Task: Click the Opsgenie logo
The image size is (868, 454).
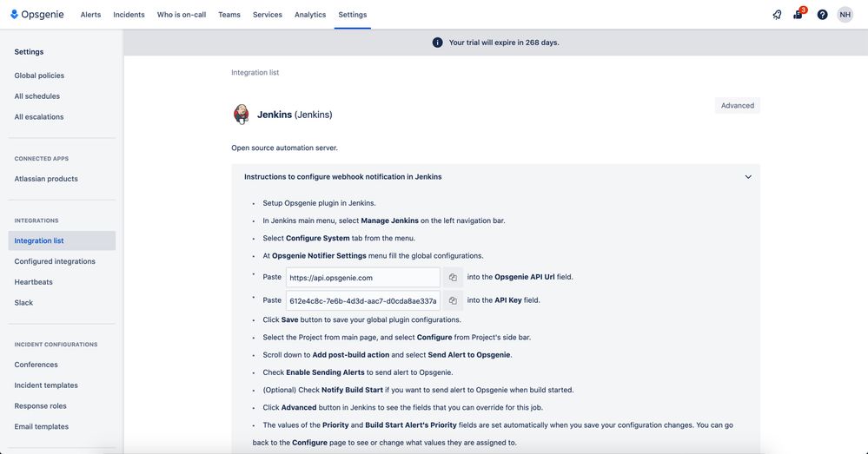Action: click(37, 15)
